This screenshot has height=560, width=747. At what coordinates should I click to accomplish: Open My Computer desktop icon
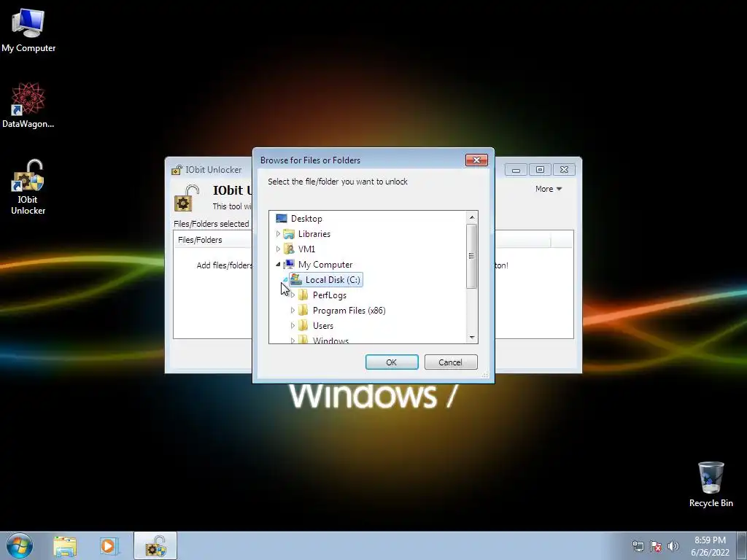pos(28,31)
